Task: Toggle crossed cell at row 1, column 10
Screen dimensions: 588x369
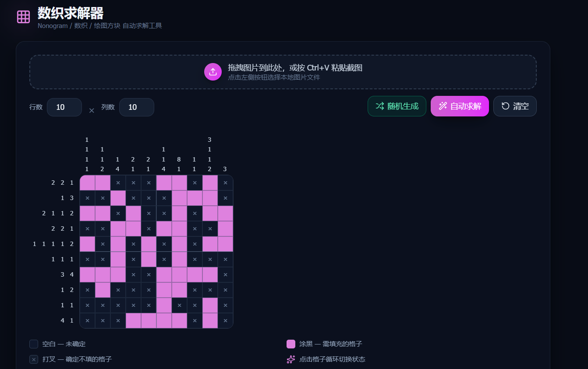Action: pyautogui.click(x=225, y=183)
